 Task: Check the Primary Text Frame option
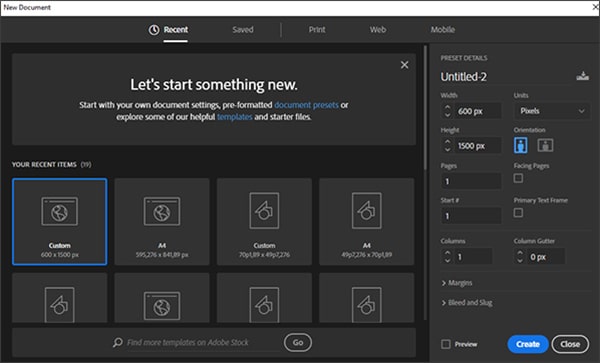click(518, 213)
